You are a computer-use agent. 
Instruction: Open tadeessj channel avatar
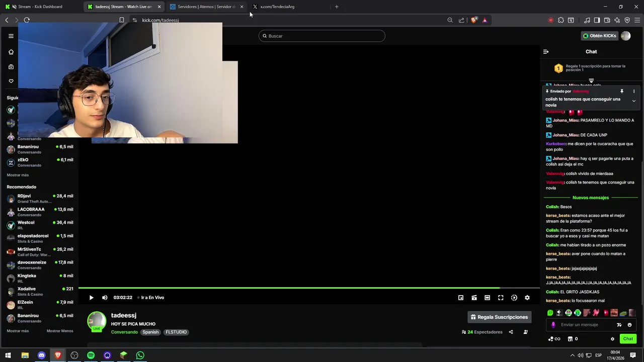pos(97,321)
